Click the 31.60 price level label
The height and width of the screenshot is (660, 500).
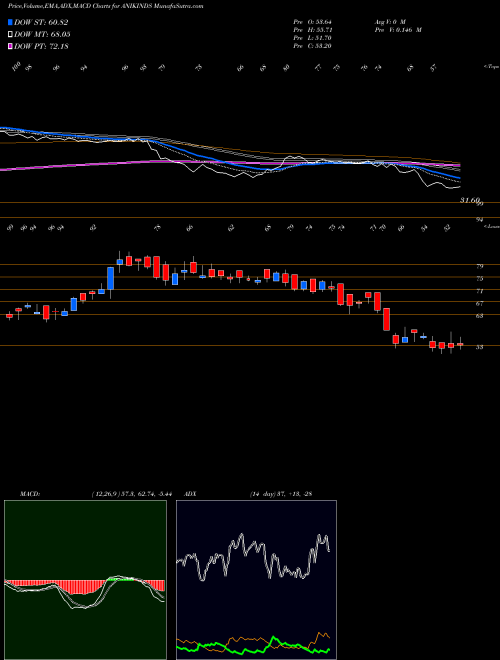(470, 201)
